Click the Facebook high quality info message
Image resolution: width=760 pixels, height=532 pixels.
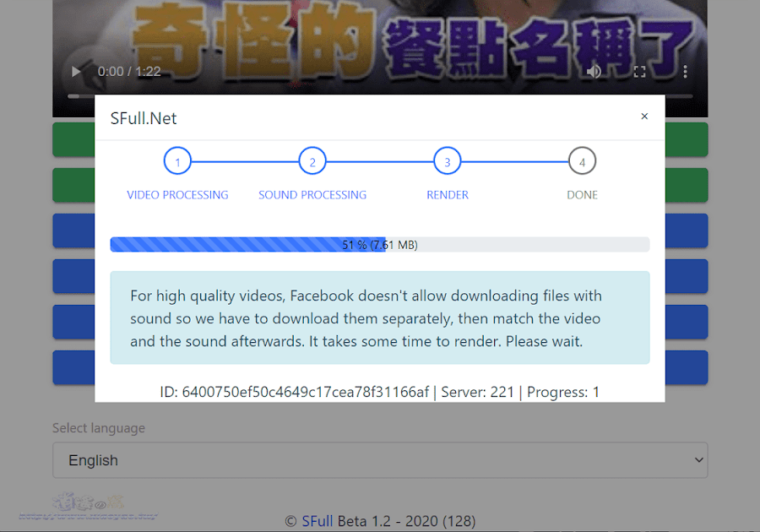tap(379, 318)
